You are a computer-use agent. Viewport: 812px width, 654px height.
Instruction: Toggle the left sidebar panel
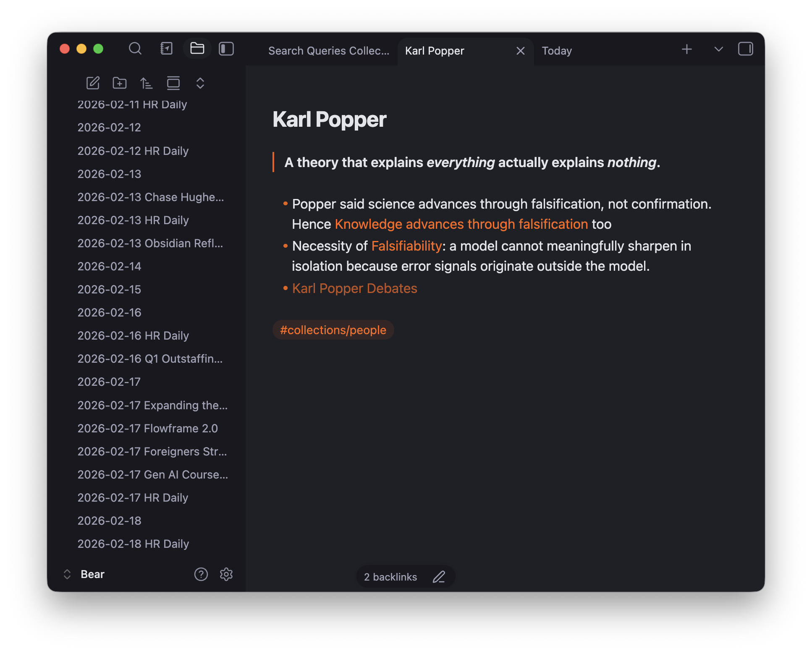(x=226, y=49)
